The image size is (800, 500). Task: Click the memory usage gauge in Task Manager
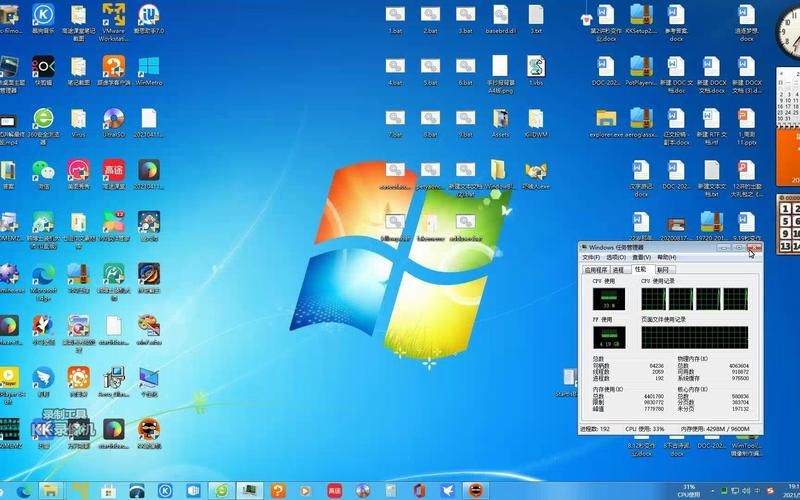[609, 338]
